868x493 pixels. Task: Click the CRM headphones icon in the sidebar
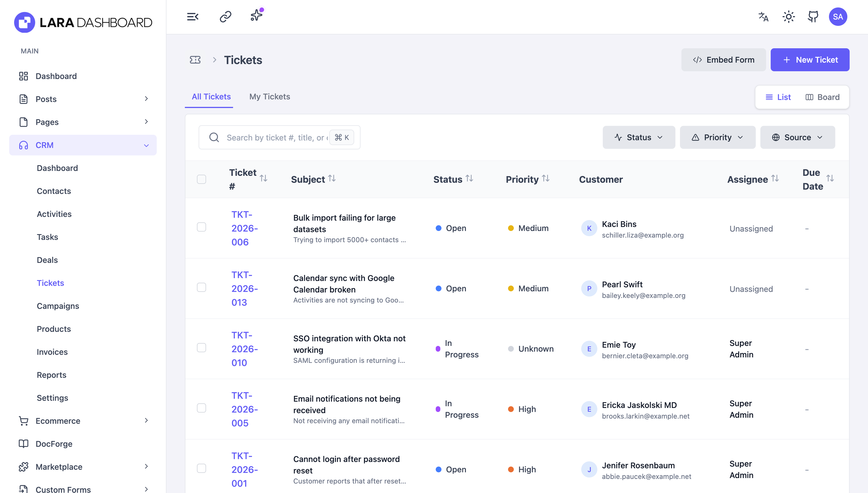[23, 145]
